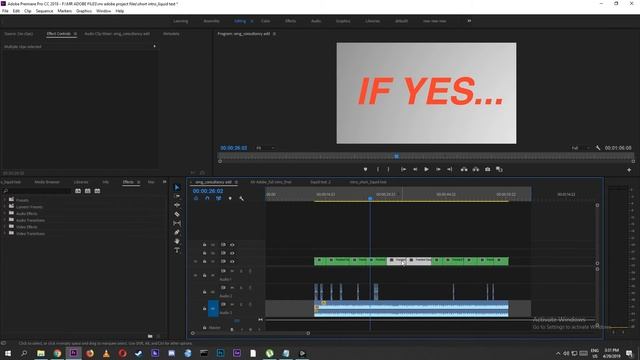Image resolution: width=640 pixels, height=360 pixels.
Task: Expand the Video Effects folder
Action: click(x=4, y=227)
